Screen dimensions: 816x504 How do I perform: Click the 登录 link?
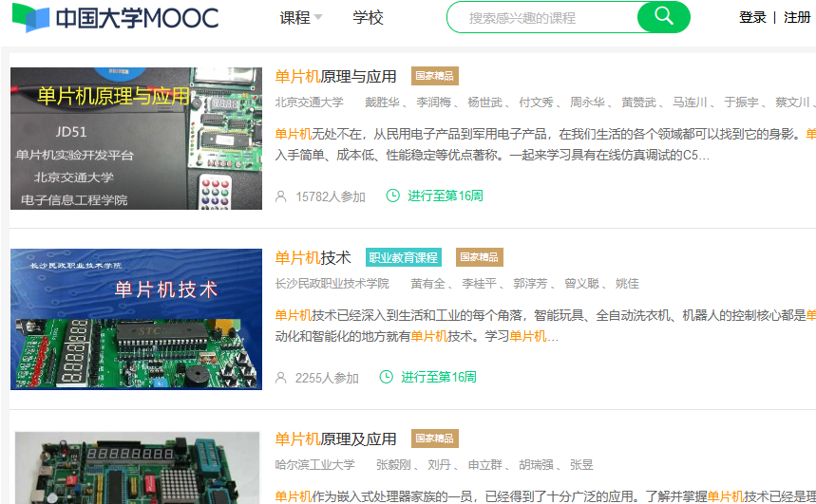tap(752, 17)
